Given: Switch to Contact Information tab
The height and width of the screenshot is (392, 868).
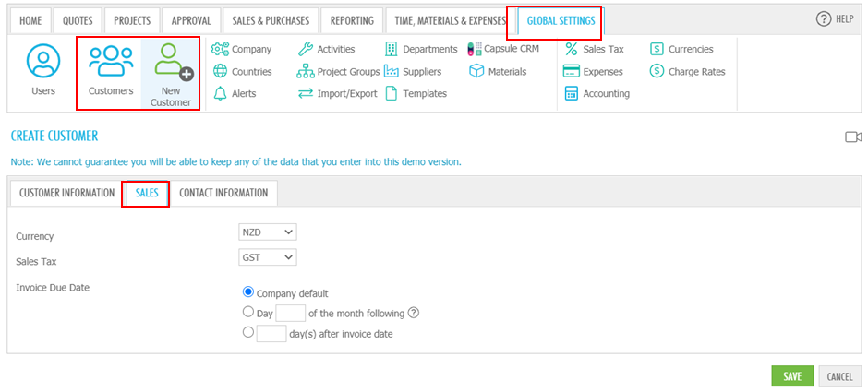Looking at the screenshot, I should 223,193.
